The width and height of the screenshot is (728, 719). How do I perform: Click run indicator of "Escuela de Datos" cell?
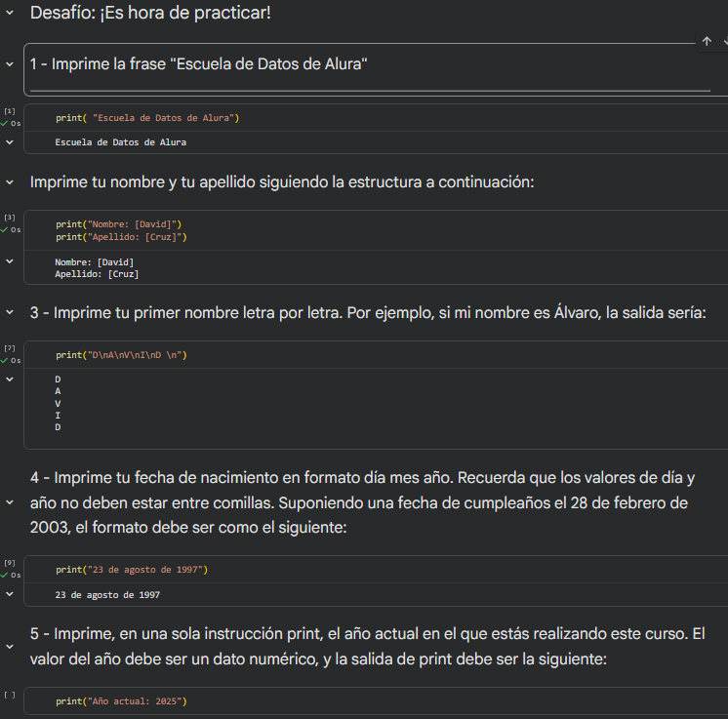point(10,117)
